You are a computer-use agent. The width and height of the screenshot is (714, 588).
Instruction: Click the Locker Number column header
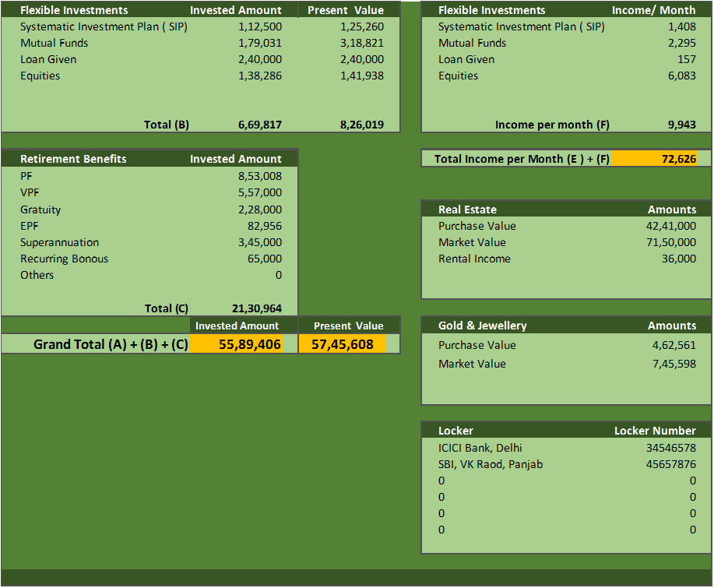tap(655, 431)
